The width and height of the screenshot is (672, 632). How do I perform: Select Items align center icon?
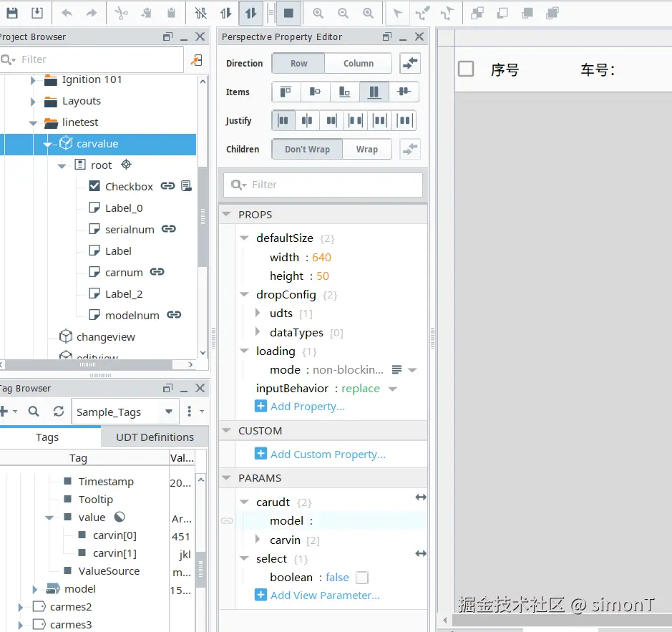pos(316,92)
